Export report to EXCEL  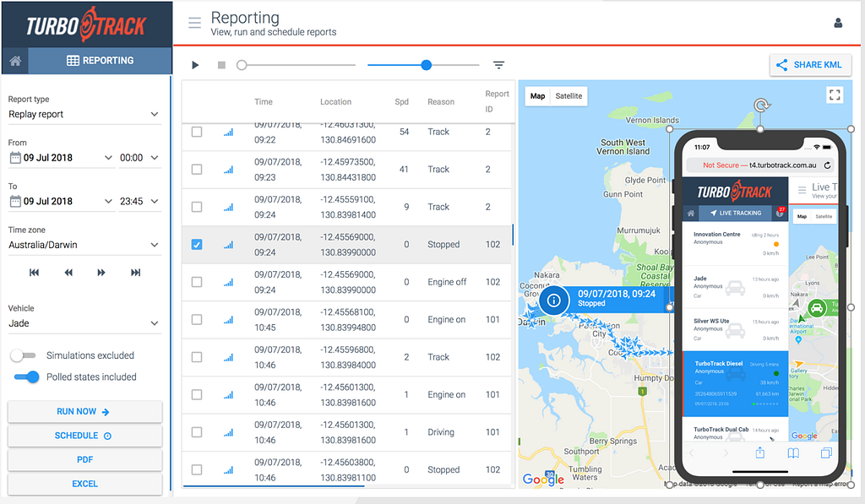85,484
